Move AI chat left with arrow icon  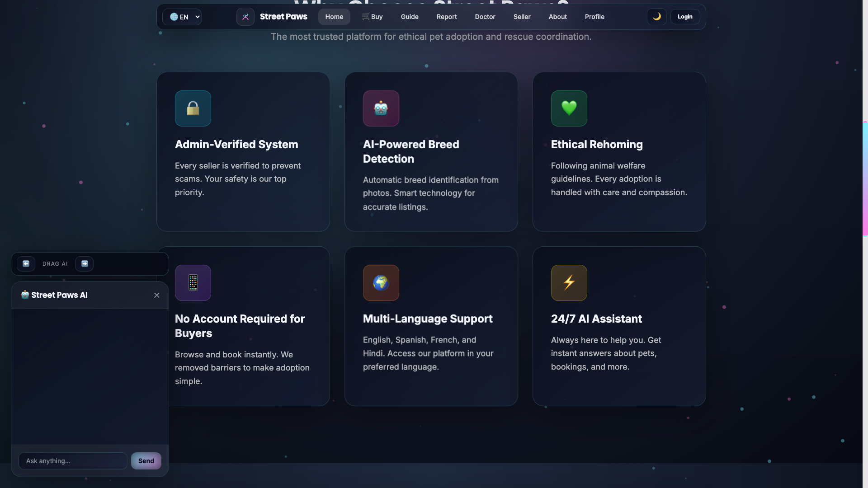[26, 264]
